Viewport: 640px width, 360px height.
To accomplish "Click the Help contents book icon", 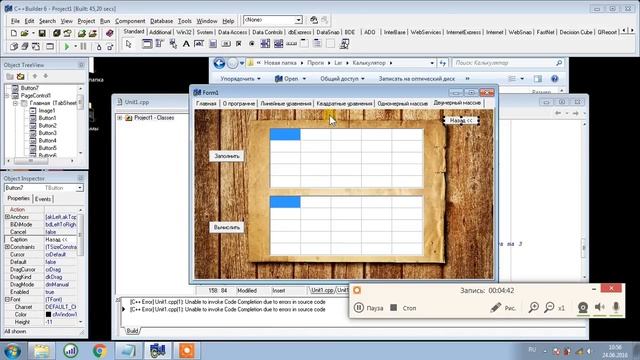I will pos(109,33).
